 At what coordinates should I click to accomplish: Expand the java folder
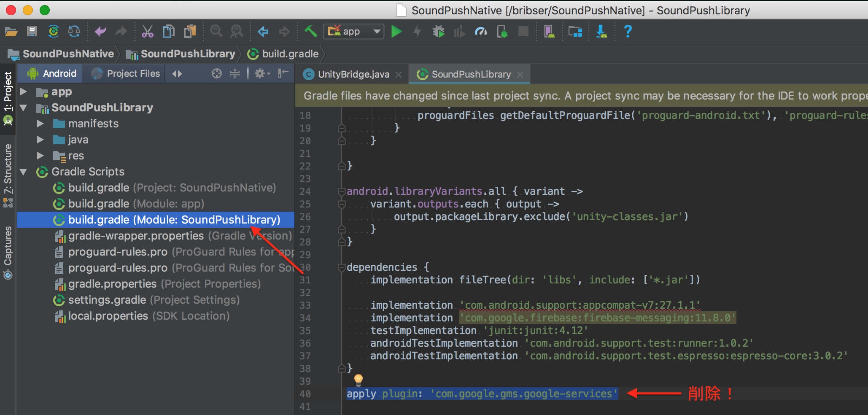[x=40, y=140]
